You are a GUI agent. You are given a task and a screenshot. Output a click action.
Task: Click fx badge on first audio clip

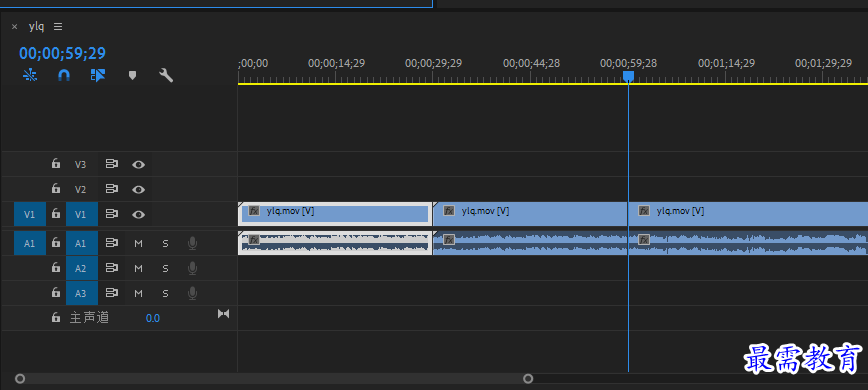click(254, 240)
